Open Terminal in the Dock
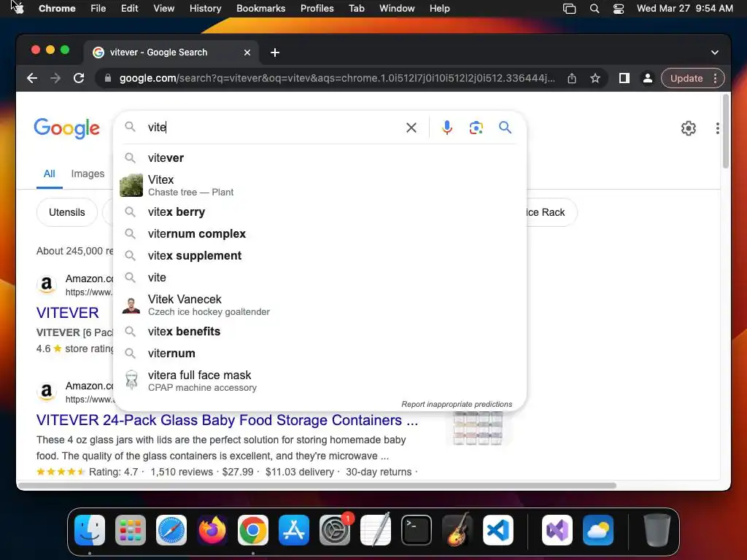The height and width of the screenshot is (560, 747). click(x=417, y=530)
